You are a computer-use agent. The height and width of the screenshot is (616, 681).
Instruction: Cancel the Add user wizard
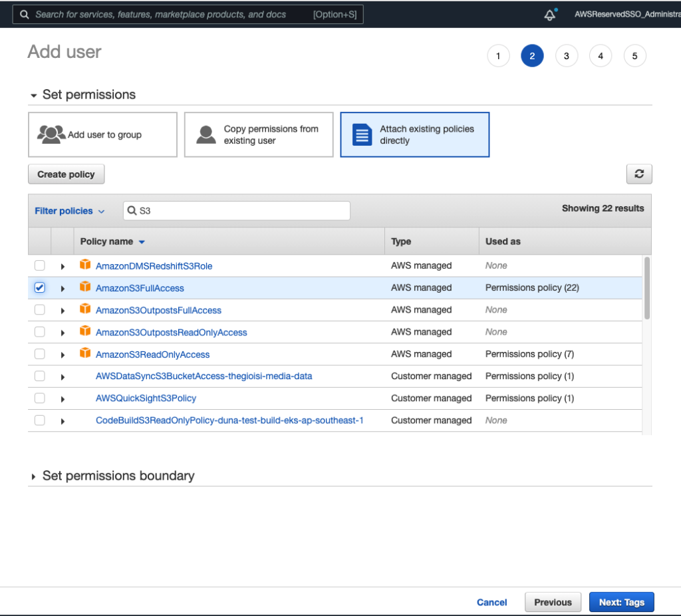click(x=491, y=602)
